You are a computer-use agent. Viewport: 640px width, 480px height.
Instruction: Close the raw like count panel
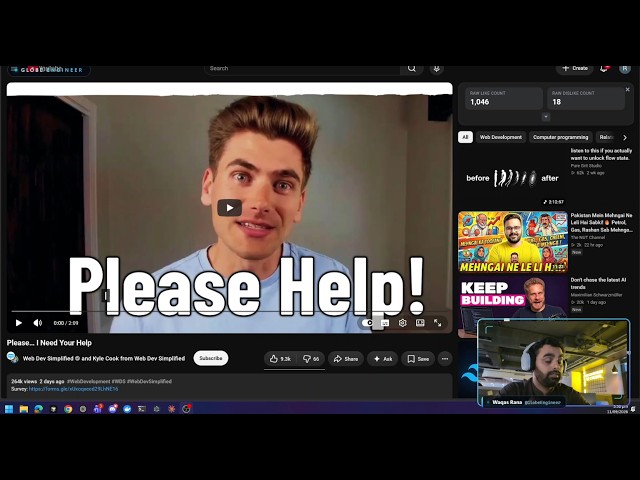628,89
